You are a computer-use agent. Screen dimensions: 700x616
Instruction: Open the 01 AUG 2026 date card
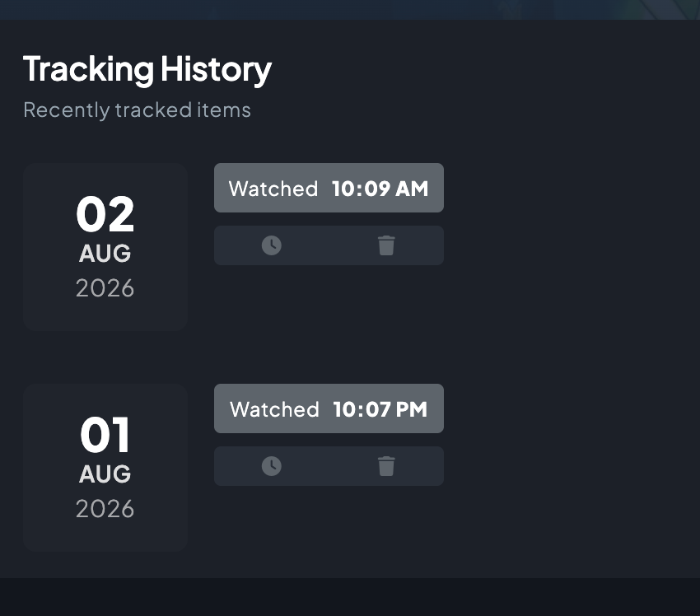pos(105,468)
